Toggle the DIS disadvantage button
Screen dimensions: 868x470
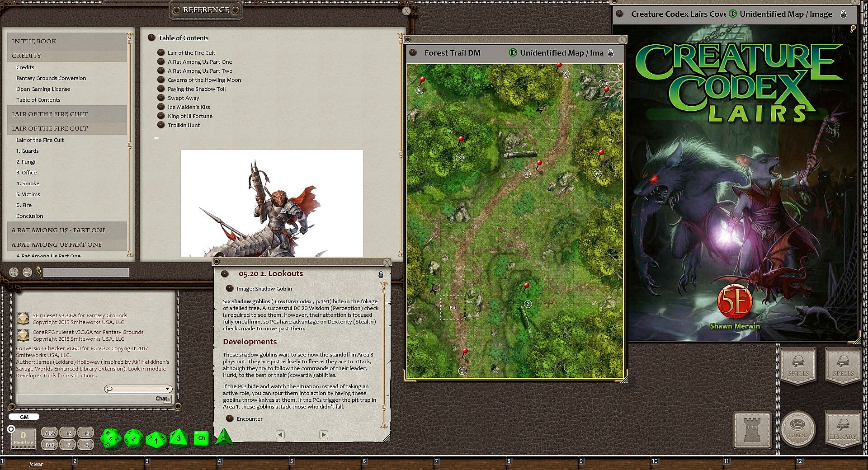click(x=50, y=445)
